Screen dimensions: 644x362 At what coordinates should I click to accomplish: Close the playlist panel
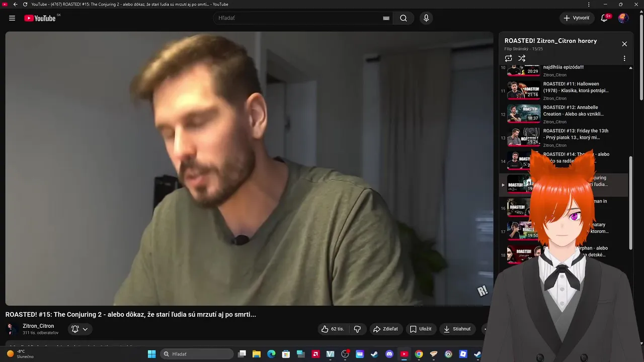(624, 44)
